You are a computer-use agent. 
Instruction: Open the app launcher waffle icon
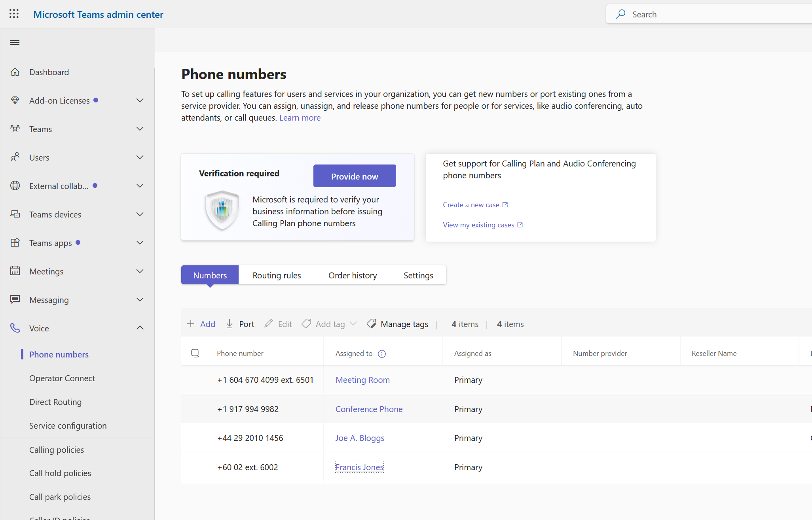pos(14,14)
